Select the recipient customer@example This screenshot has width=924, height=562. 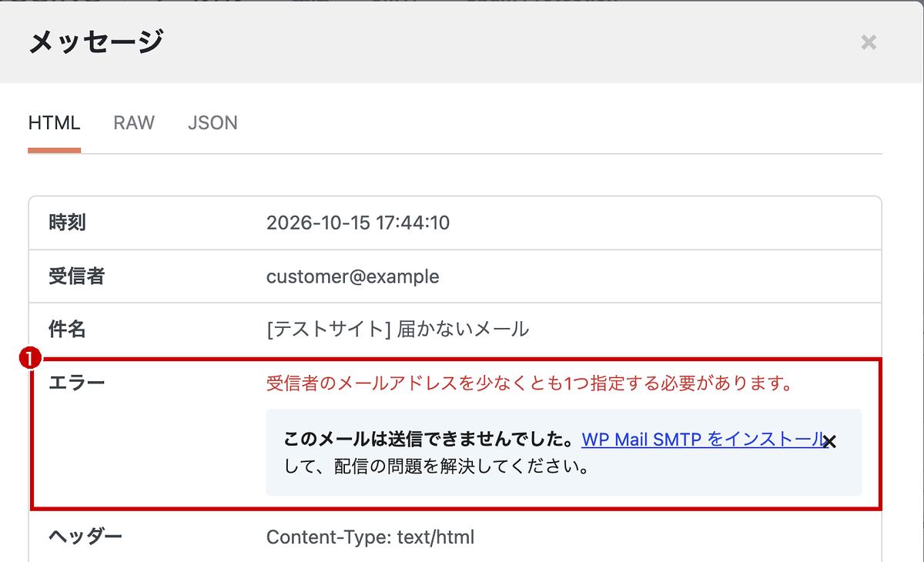tap(353, 276)
